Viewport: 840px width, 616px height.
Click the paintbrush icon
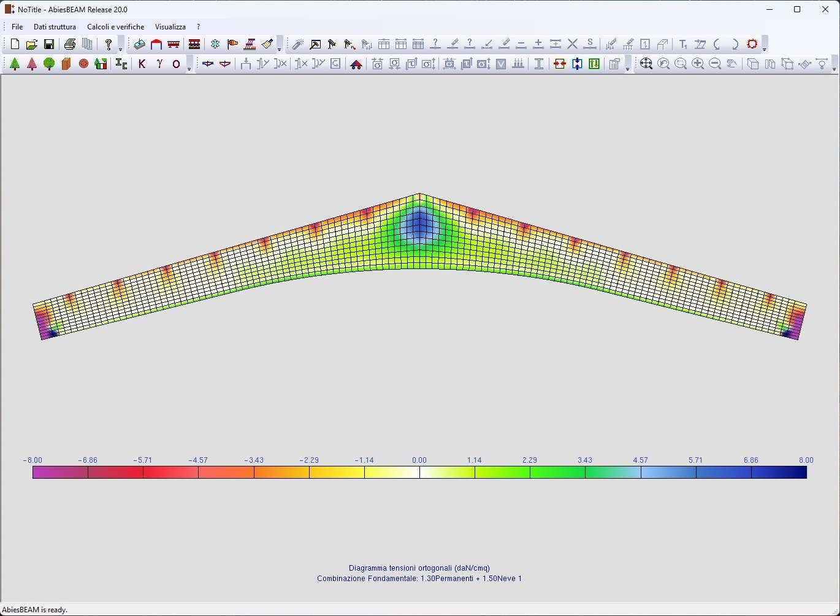[267, 44]
